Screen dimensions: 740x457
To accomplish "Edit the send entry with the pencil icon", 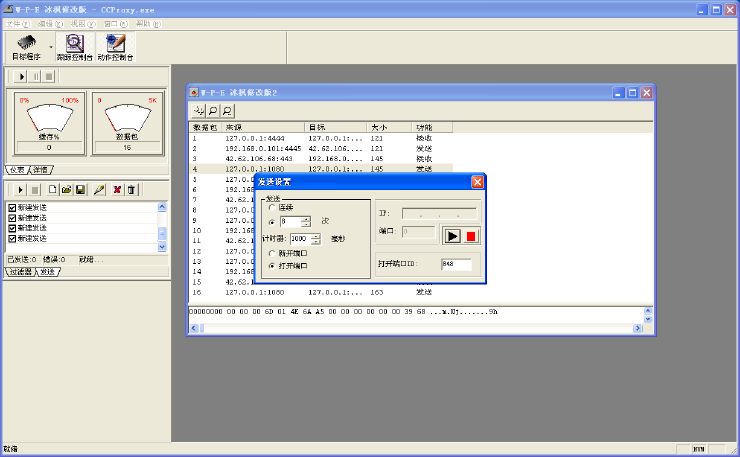I will pyautogui.click(x=99, y=190).
